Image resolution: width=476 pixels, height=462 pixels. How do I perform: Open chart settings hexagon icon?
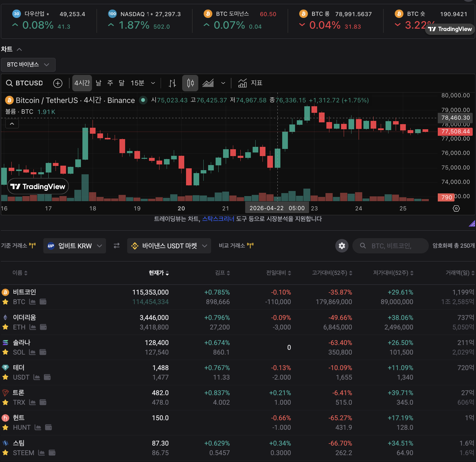(456, 208)
